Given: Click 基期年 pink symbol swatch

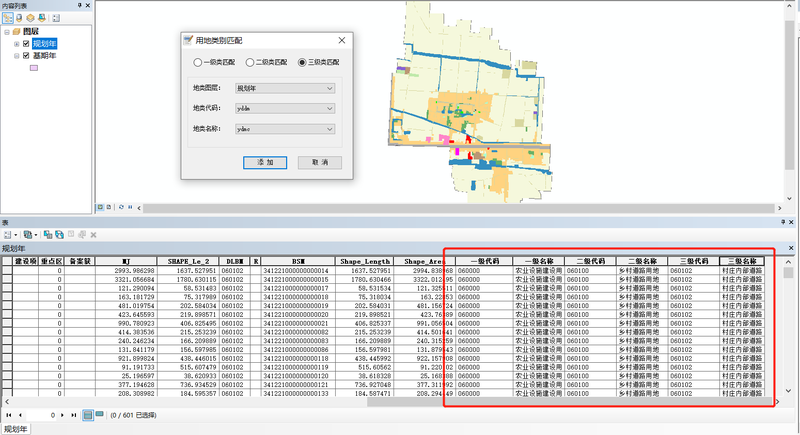Looking at the screenshot, I should point(34,68).
